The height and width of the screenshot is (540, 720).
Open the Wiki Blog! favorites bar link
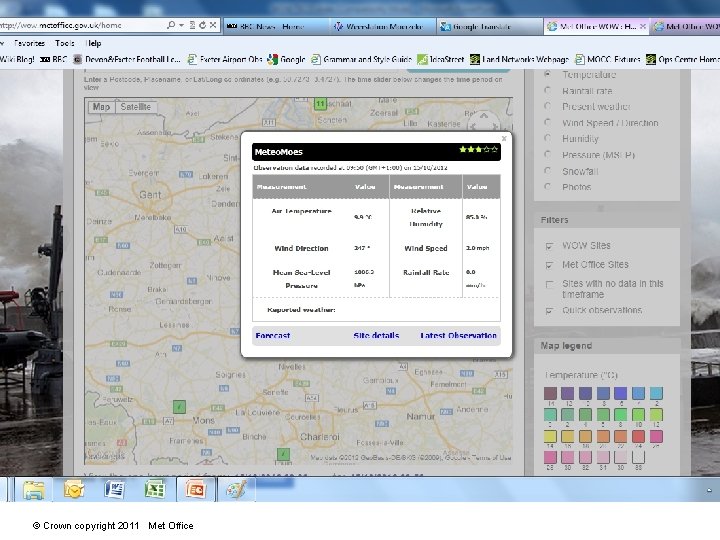pyautogui.click(x=17, y=59)
